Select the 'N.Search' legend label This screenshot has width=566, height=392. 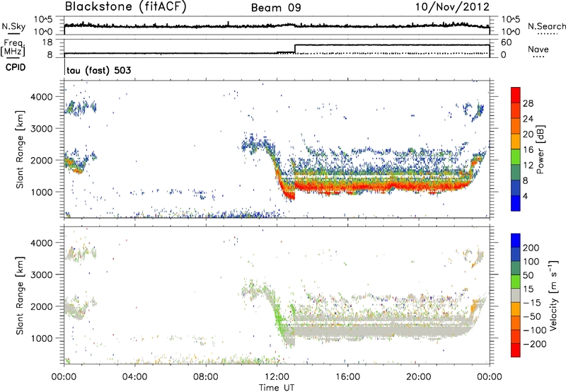coord(546,26)
